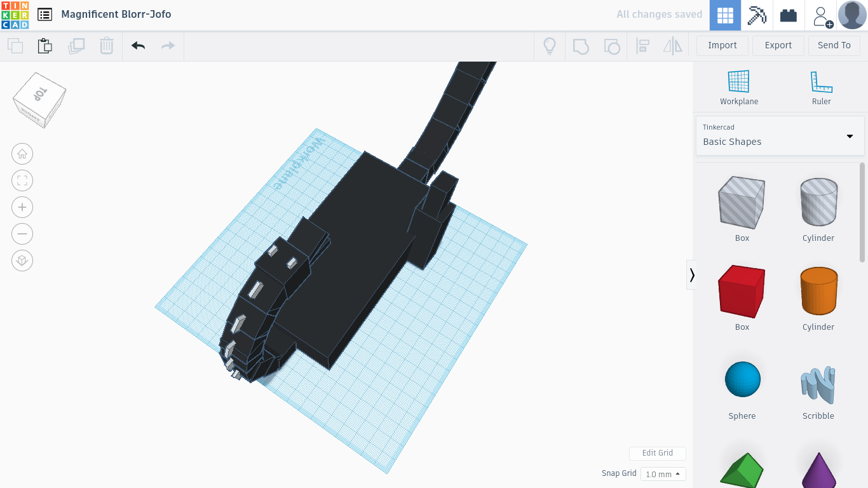
Task: Undo the last action
Action: click(138, 46)
